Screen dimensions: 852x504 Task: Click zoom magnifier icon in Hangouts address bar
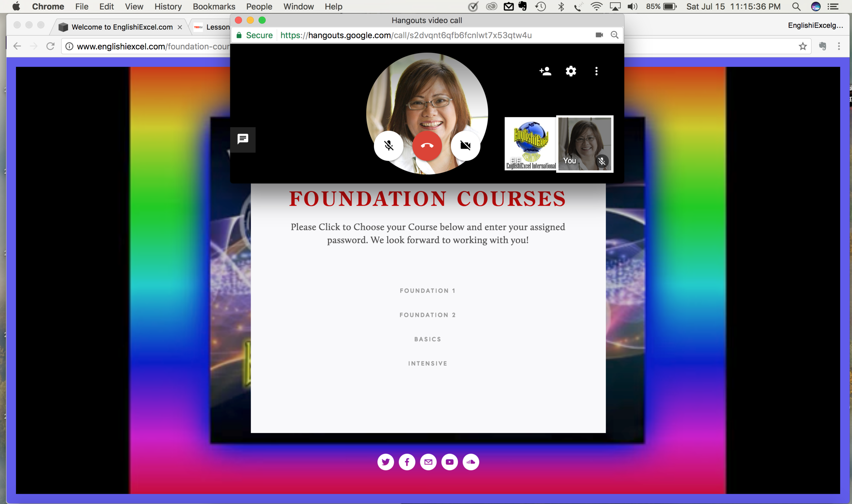pos(614,35)
